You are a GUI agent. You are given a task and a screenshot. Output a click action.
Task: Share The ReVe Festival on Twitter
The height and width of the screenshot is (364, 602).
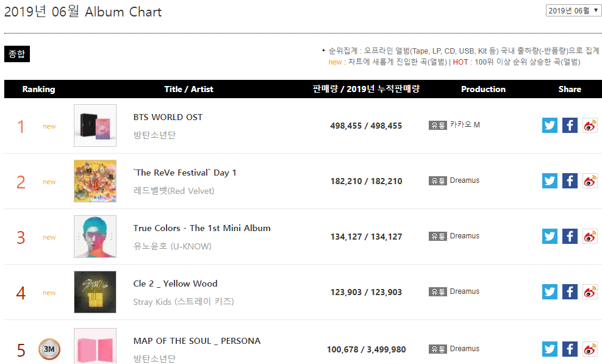pos(550,180)
